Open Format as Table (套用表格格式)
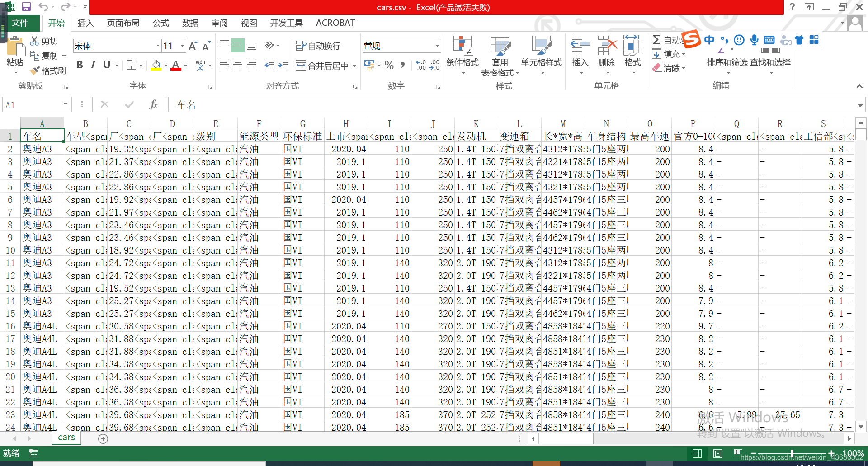Image resolution: width=868 pixels, height=466 pixels. pyautogui.click(x=500, y=55)
